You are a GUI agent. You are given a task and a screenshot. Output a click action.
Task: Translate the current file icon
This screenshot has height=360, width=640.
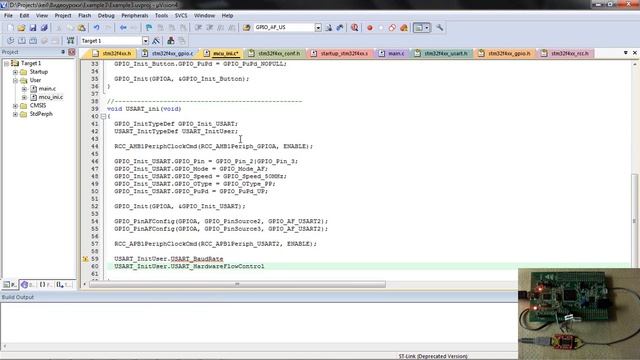pyautogui.click(x=10, y=41)
